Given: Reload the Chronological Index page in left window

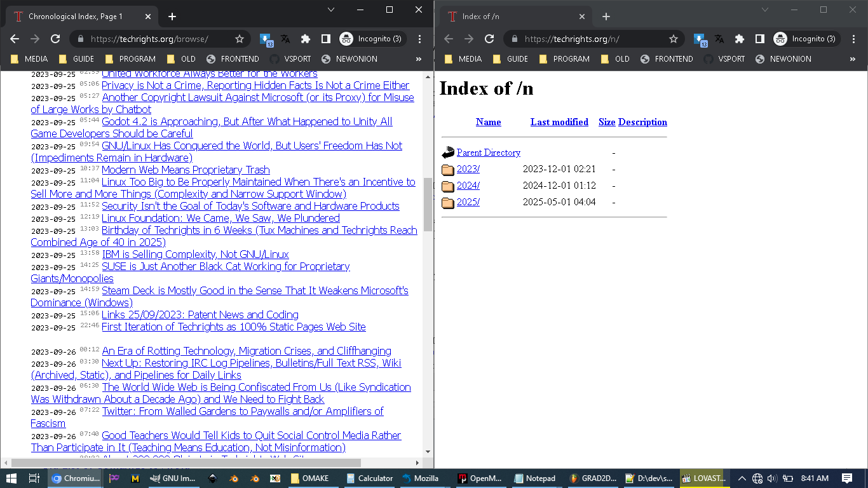Looking at the screenshot, I should (55, 39).
